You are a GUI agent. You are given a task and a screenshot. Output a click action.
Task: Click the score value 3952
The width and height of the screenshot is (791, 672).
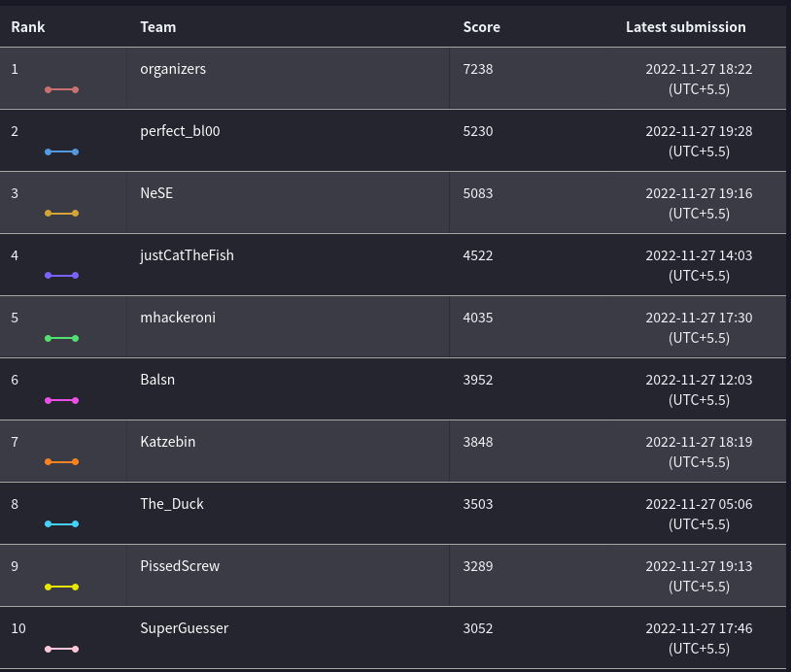click(x=478, y=380)
